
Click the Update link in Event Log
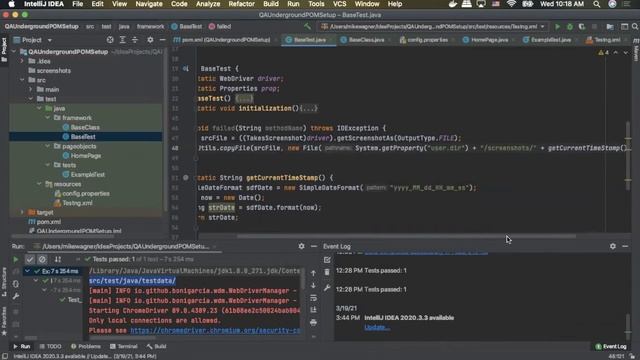[376, 327]
